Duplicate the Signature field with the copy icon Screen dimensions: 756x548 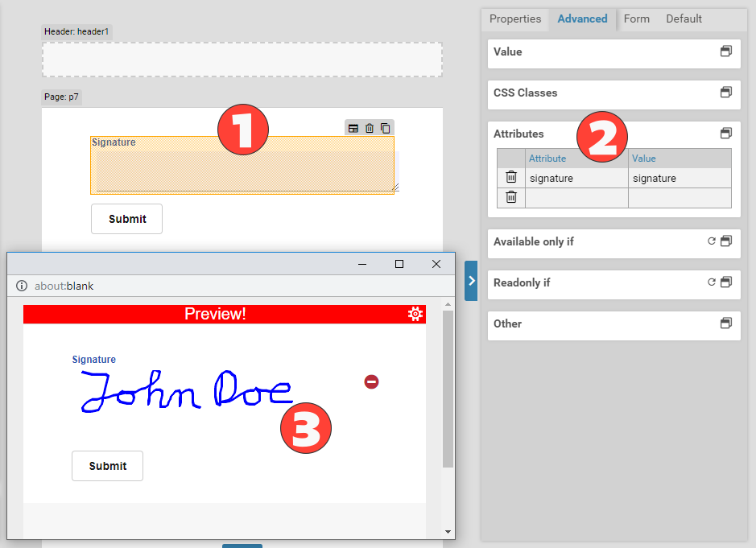pos(386,128)
